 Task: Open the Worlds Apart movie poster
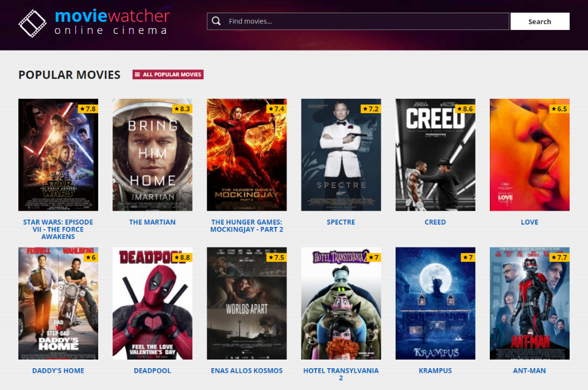[247, 303]
